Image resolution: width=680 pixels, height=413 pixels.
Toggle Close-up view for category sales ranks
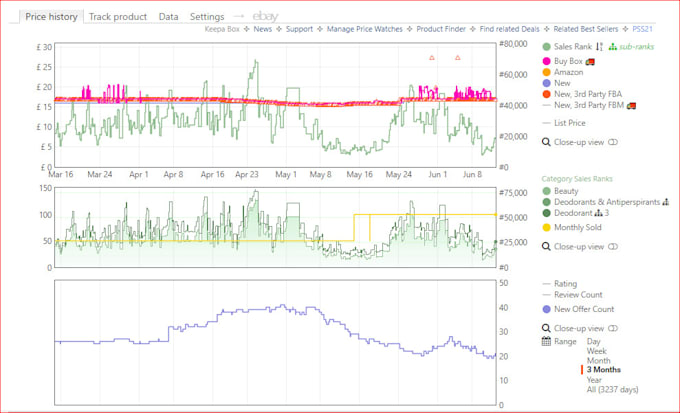[x=613, y=246]
